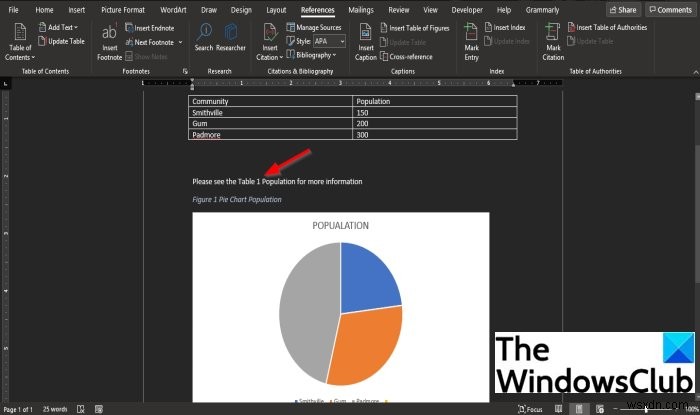Viewport: 700px width, 415px height.
Task: Click the Mark Citation icon
Action: pyautogui.click(x=553, y=42)
